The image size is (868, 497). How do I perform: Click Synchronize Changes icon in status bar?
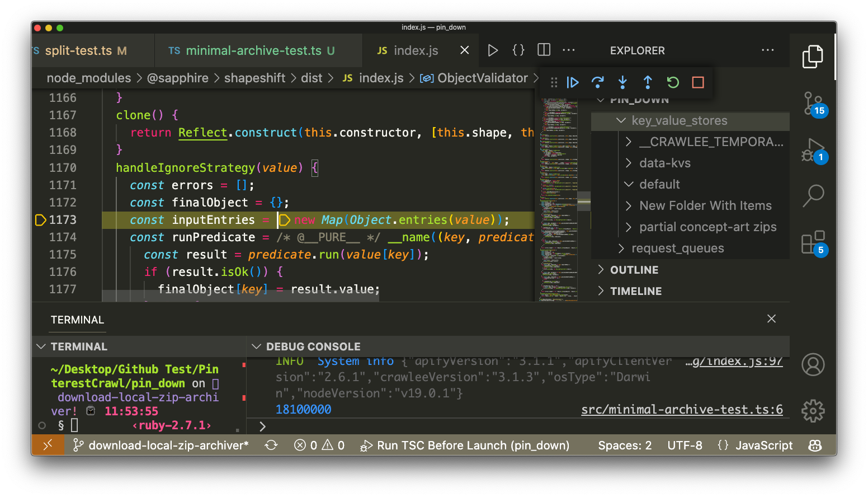tap(271, 445)
